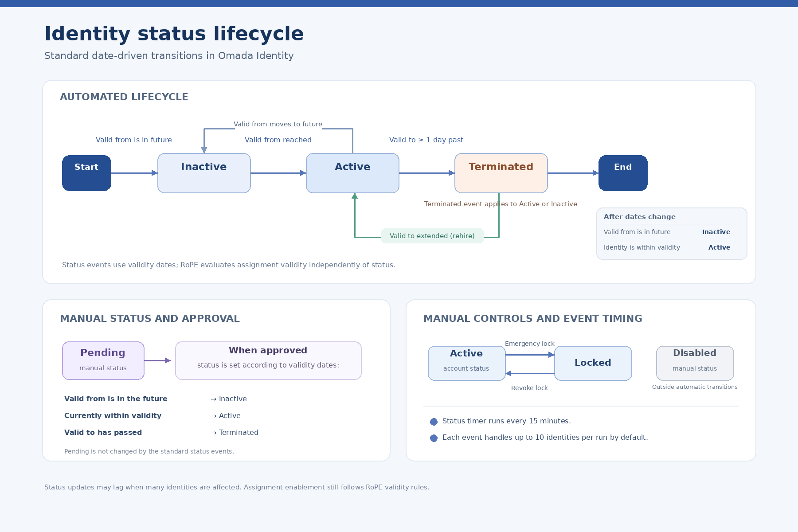Click the End node

click(623, 173)
